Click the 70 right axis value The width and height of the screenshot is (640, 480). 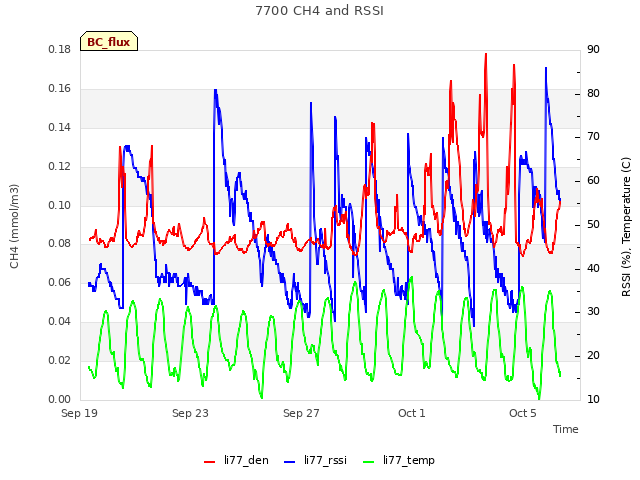coord(593,137)
